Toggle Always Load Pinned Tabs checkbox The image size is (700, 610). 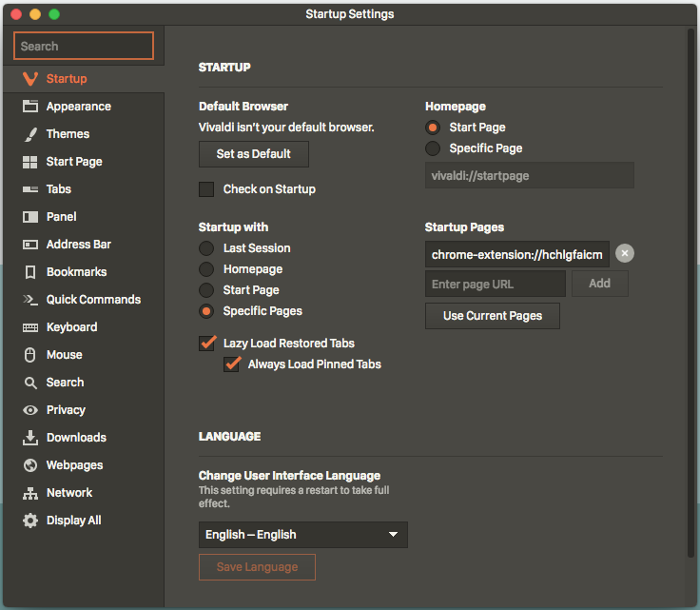[x=231, y=364]
